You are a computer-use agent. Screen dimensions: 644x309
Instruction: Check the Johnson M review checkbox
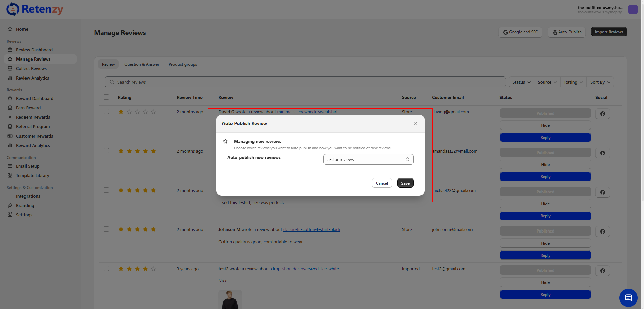pyautogui.click(x=106, y=229)
